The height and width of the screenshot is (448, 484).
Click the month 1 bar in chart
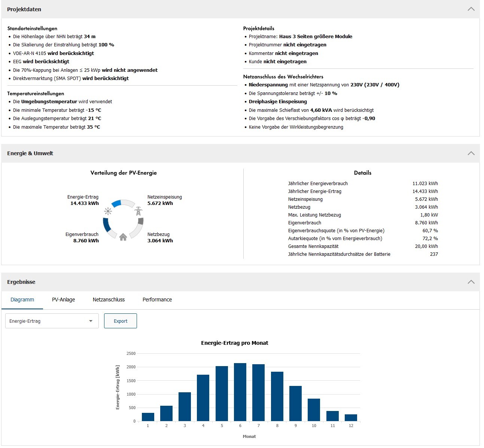(x=148, y=417)
